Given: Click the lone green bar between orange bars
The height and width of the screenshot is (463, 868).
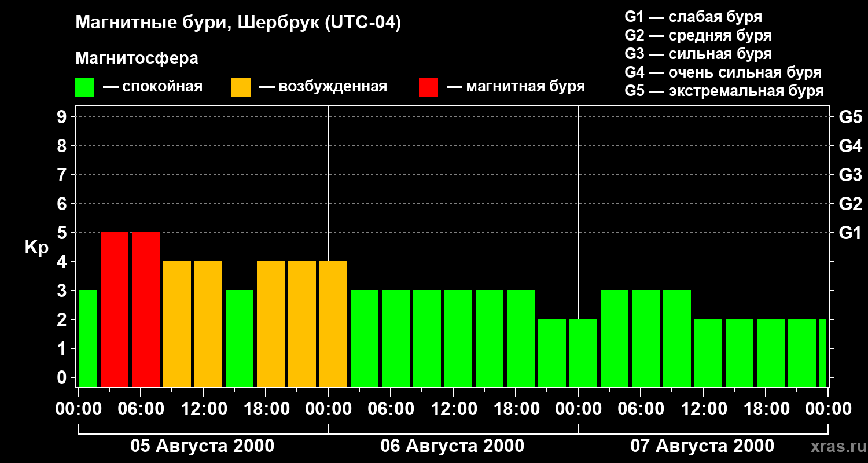Looking at the screenshot, I should pyautogui.click(x=240, y=338).
